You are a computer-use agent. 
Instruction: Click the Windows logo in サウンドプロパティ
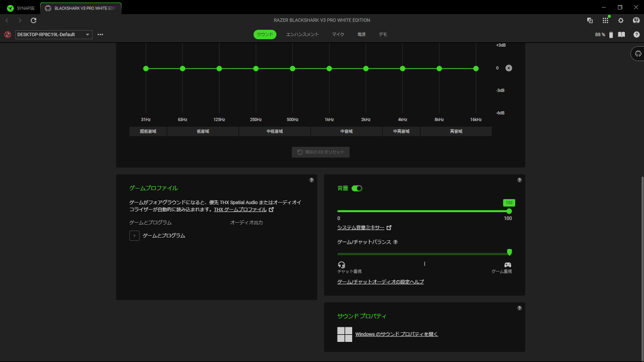(x=345, y=334)
